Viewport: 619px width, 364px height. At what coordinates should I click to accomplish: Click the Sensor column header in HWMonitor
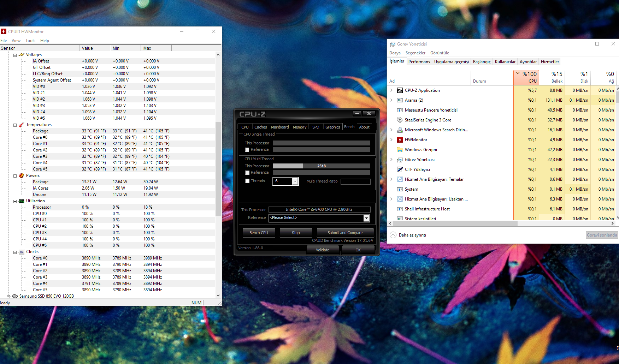click(40, 48)
